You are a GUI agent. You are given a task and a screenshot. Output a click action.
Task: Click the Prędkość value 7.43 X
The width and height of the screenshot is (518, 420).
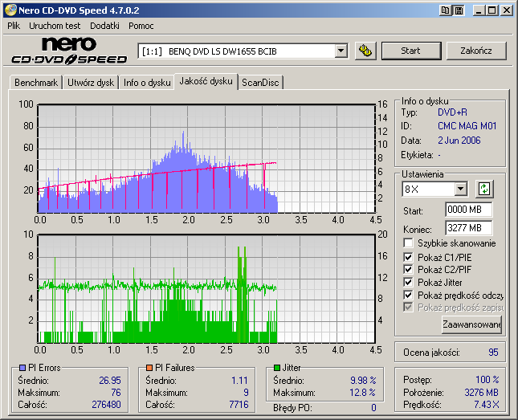tap(487, 405)
